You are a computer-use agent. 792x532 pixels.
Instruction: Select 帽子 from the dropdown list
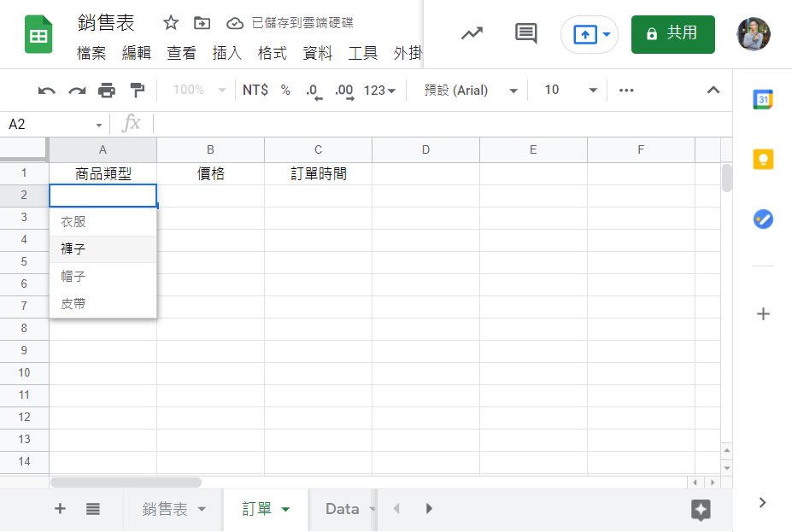(103, 276)
